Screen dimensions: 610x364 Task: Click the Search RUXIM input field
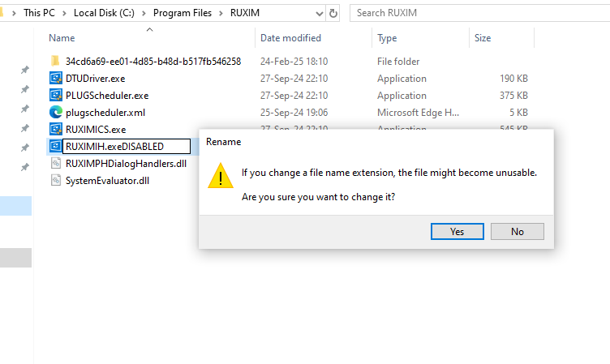(x=479, y=13)
